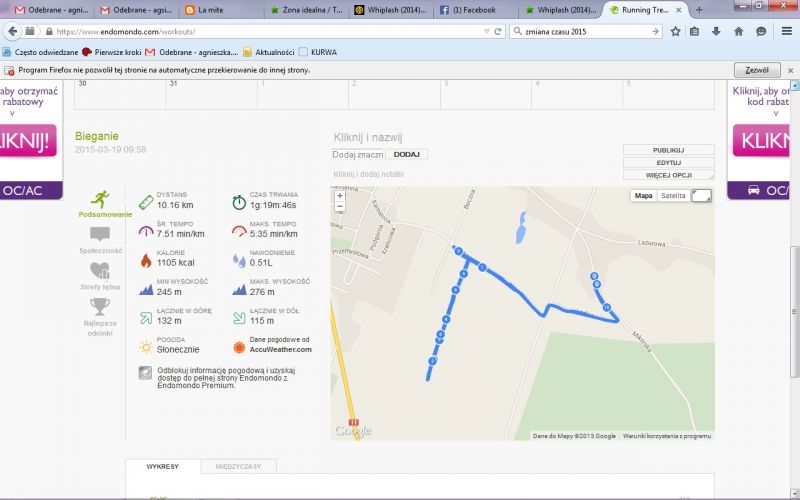Click the EDYTUJ button
This screenshot has width=800, height=500.
[x=668, y=162]
